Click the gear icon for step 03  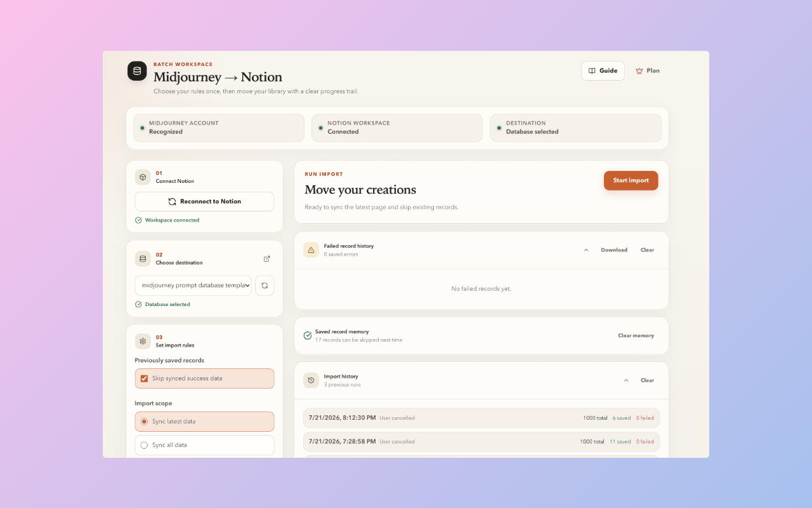click(143, 341)
